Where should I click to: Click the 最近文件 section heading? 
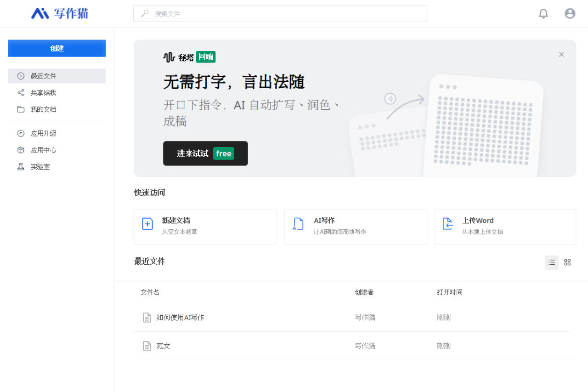pyautogui.click(x=150, y=261)
